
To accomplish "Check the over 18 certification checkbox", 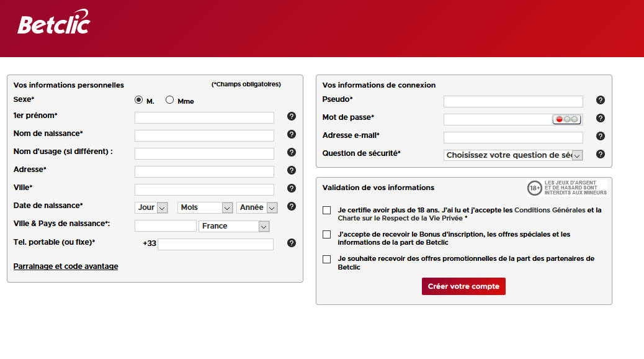I will [x=326, y=211].
